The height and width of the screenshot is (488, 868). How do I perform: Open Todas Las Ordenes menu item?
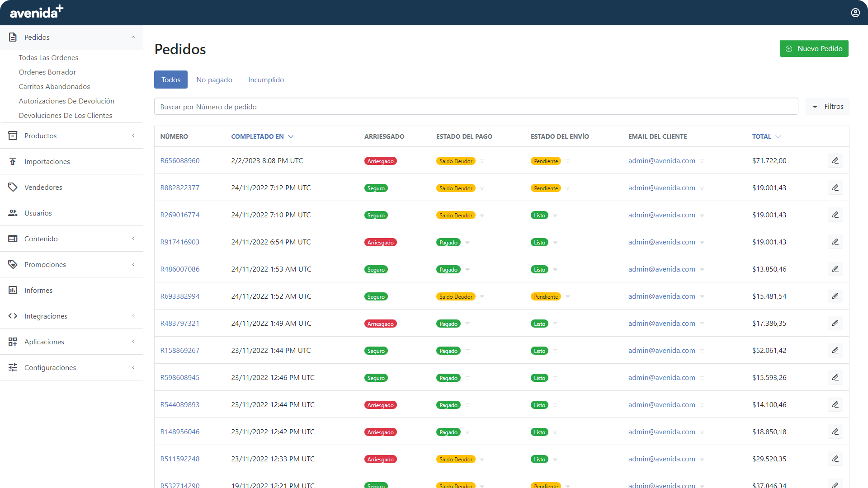point(48,57)
